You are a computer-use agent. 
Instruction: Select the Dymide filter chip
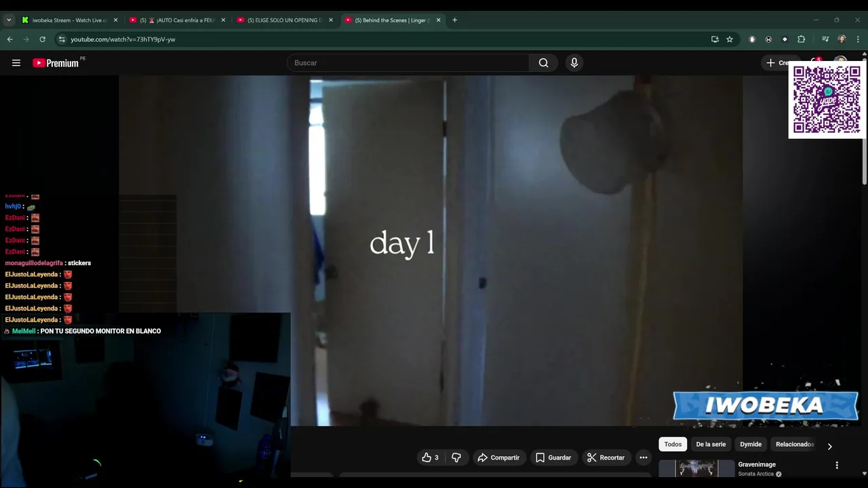pos(751,445)
